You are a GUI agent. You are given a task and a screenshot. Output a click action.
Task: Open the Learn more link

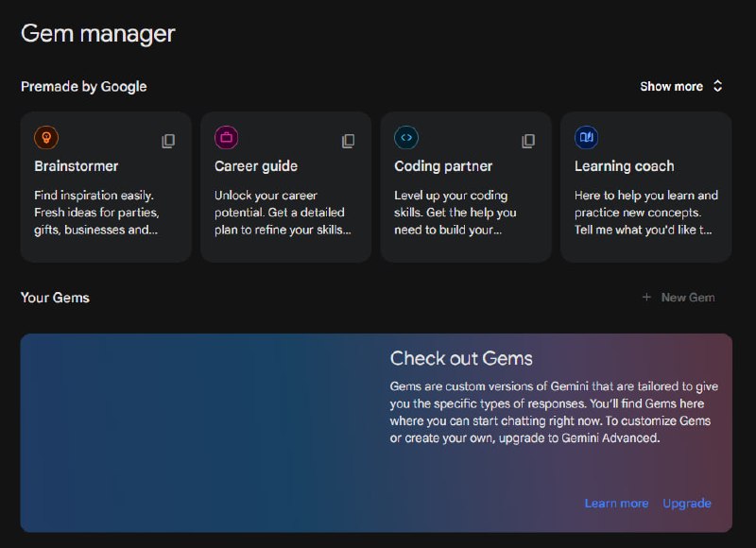[616, 504]
